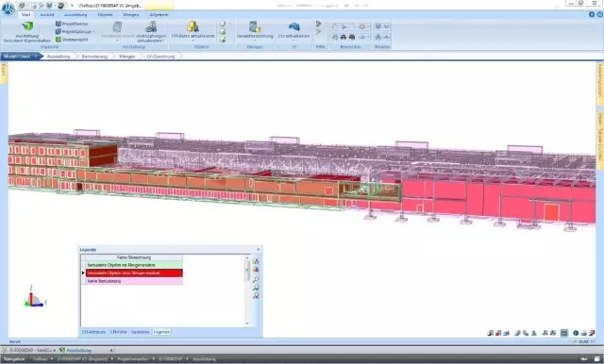Expand the LVs aktualisieren dropdown
Image resolution: width=604 pixels, height=364 pixels.
(294, 40)
